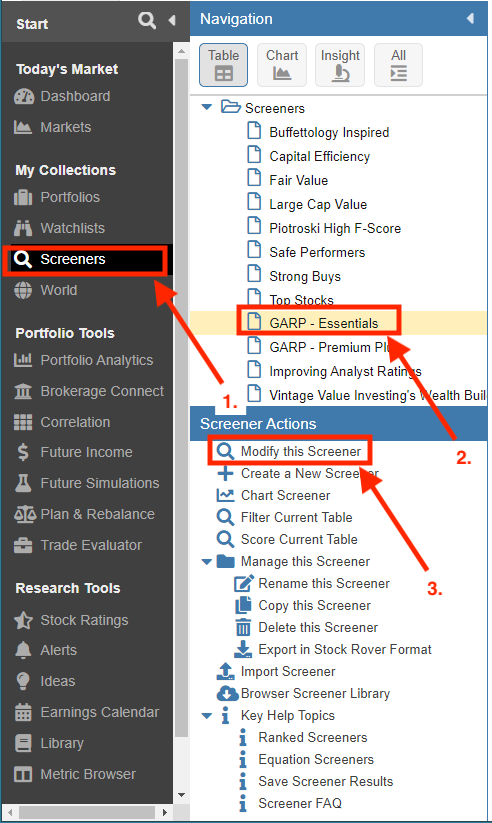Open the Stock Ratings star icon
The height and width of the screenshot is (823, 492).
[24, 620]
